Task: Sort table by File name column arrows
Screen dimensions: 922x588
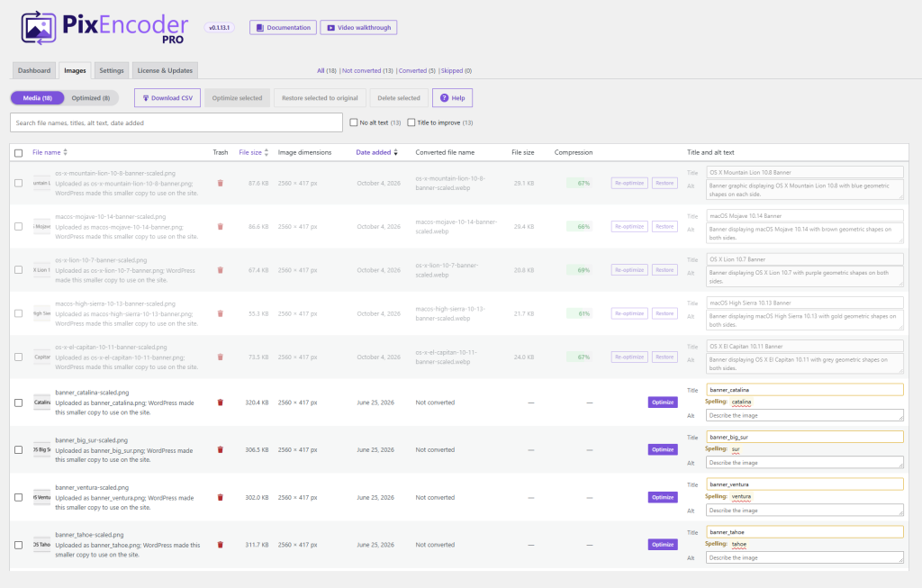Action: pos(65,152)
